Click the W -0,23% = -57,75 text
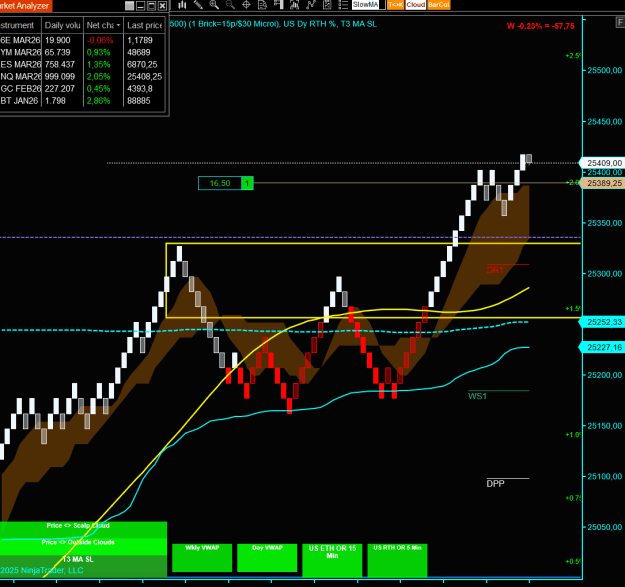 pos(540,26)
